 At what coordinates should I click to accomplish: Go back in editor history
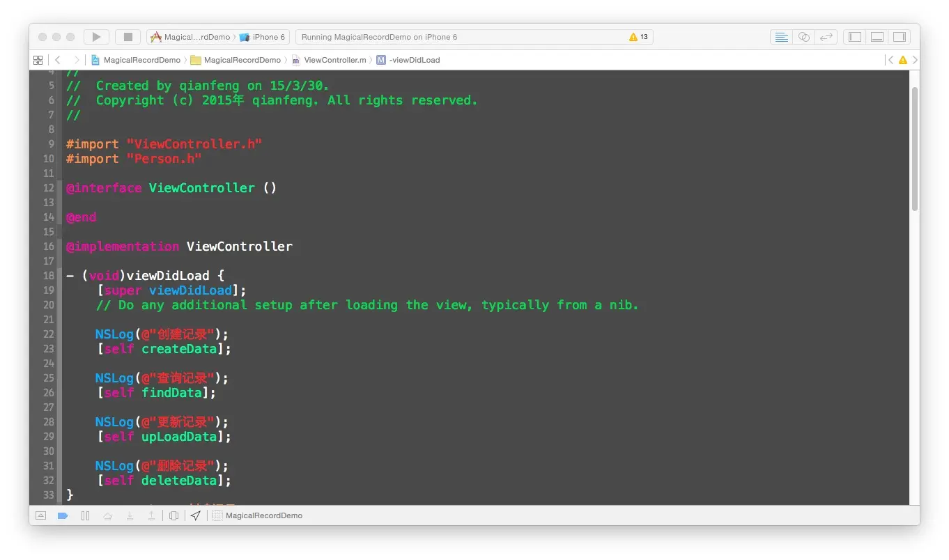click(x=58, y=60)
